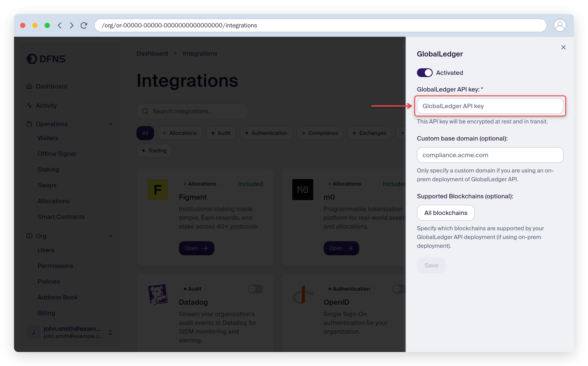Filter by Authentication category chip
Image resolution: width=588 pixels, height=366 pixels.
[x=266, y=133]
